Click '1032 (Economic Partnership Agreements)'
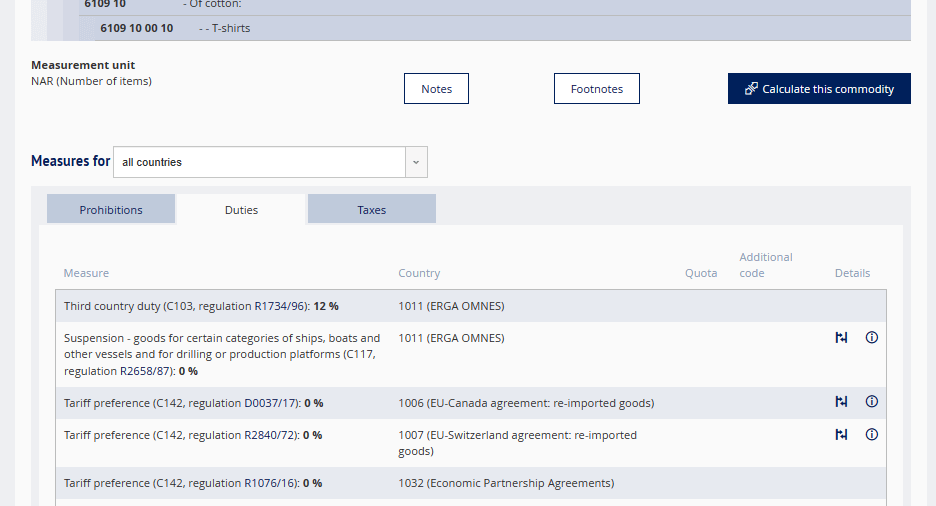This screenshot has height=506, width=936. click(506, 483)
